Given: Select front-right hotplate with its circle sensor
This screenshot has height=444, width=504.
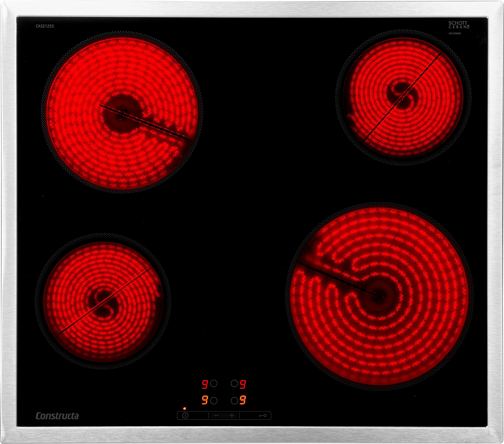Looking at the screenshot, I should pyautogui.click(x=234, y=401).
